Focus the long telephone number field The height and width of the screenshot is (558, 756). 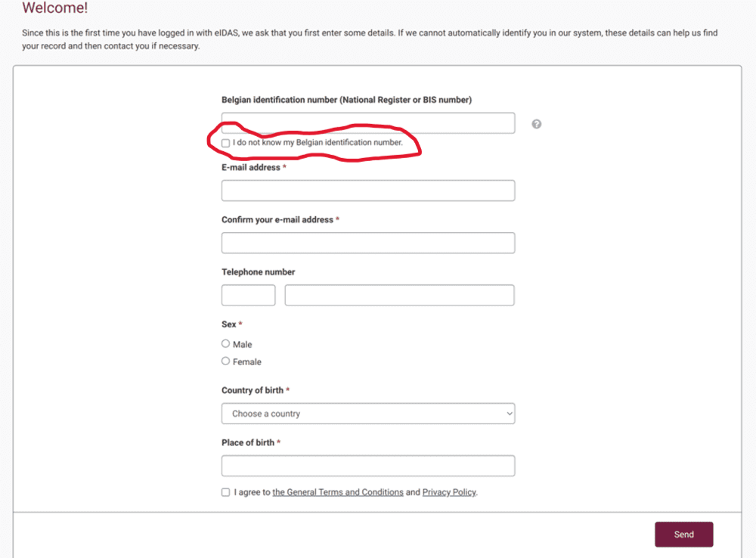(x=399, y=295)
